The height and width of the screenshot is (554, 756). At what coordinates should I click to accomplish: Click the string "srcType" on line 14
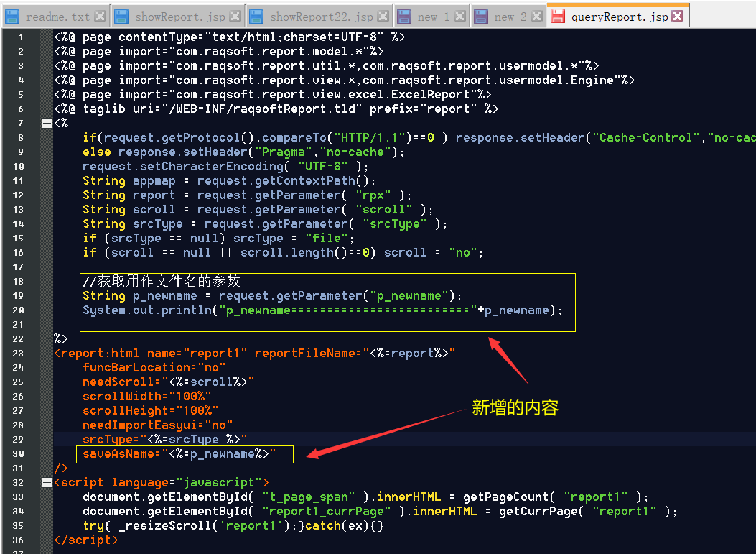[395, 224]
